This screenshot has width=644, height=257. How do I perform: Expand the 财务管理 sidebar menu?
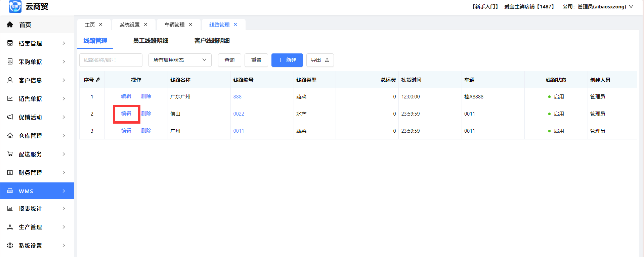[x=37, y=172]
